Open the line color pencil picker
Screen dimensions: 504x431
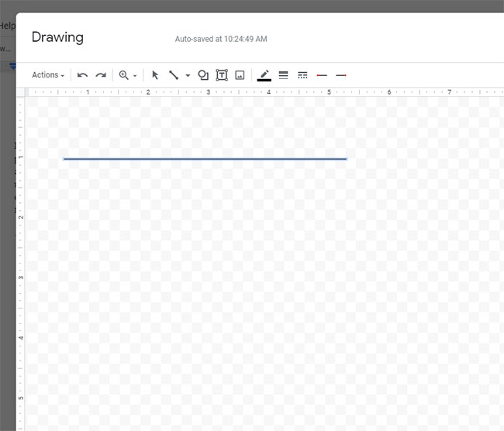(x=264, y=75)
